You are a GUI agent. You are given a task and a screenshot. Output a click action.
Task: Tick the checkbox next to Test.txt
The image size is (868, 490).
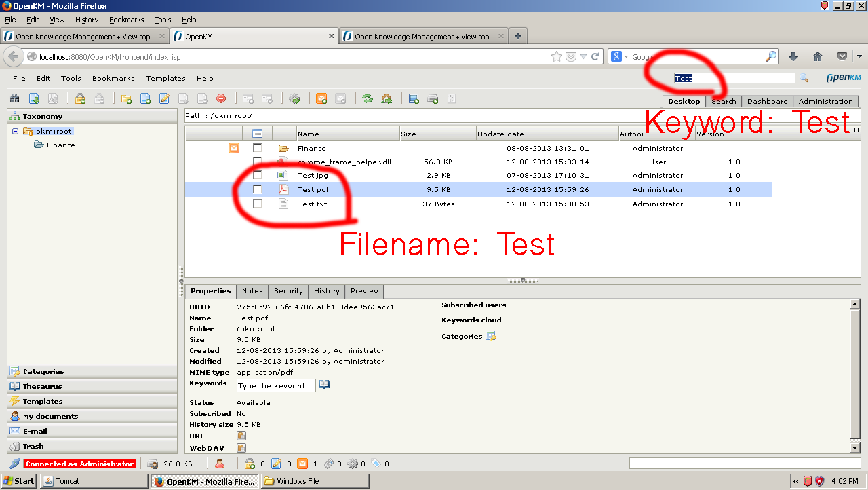pos(258,204)
